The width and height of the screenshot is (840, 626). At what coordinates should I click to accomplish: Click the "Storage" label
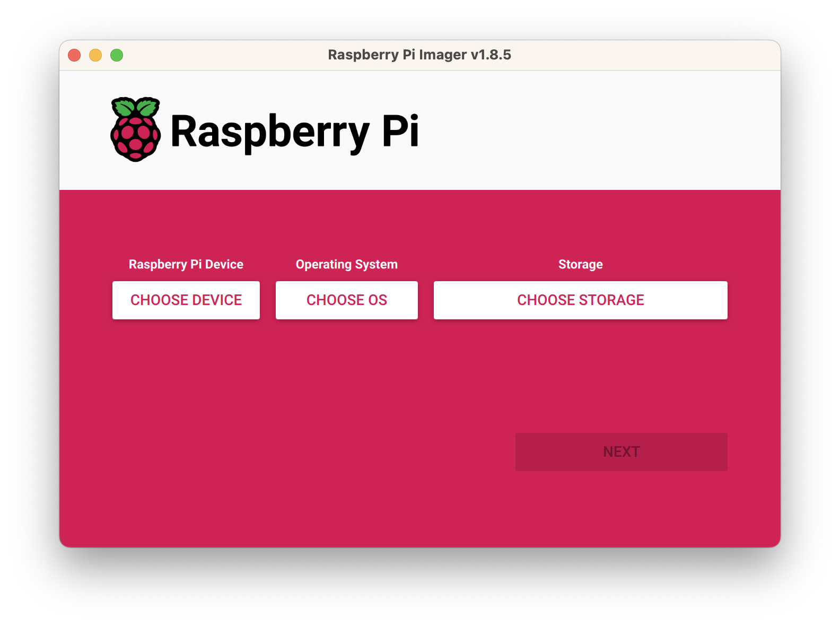coord(580,264)
